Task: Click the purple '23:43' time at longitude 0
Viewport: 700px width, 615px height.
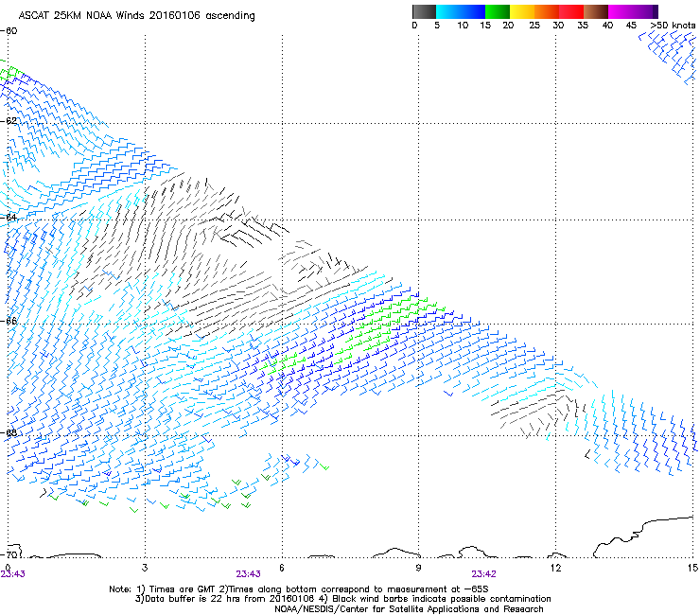Action: pos(13,574)
